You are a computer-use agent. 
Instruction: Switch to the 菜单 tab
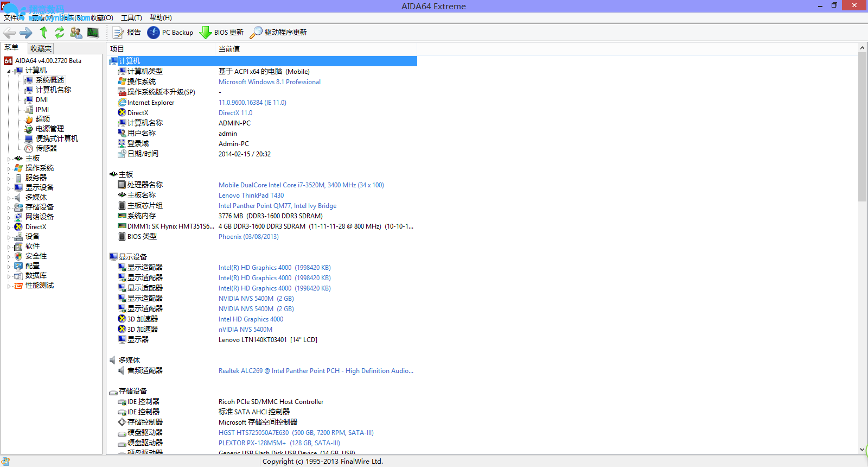pos(12,48)
